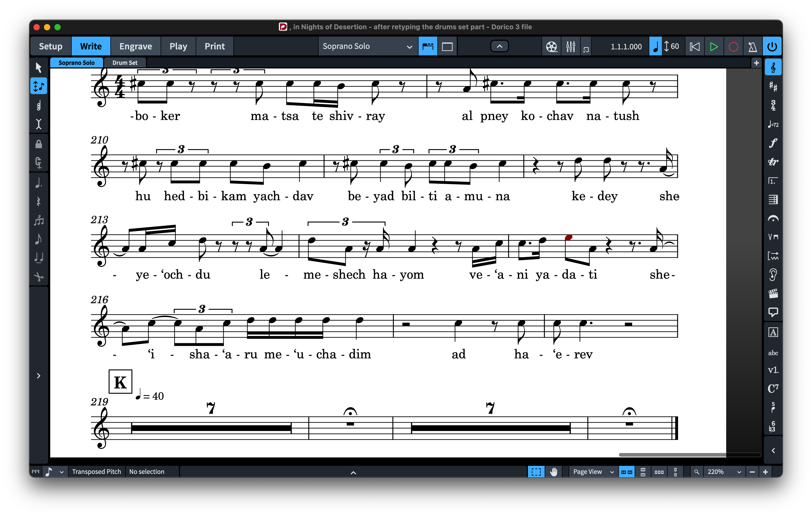Start playback
This screenshot has height=516, width=812.
(x=714, y=46)
